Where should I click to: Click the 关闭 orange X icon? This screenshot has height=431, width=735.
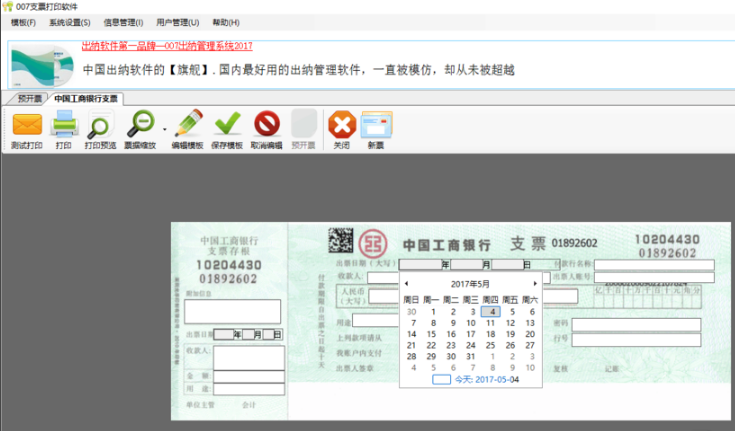[342, 125]
